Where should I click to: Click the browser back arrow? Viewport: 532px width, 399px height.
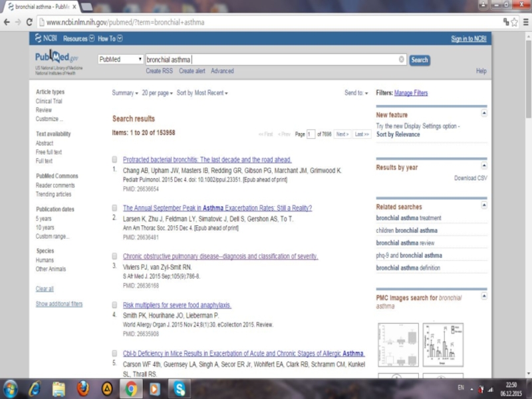7,23
